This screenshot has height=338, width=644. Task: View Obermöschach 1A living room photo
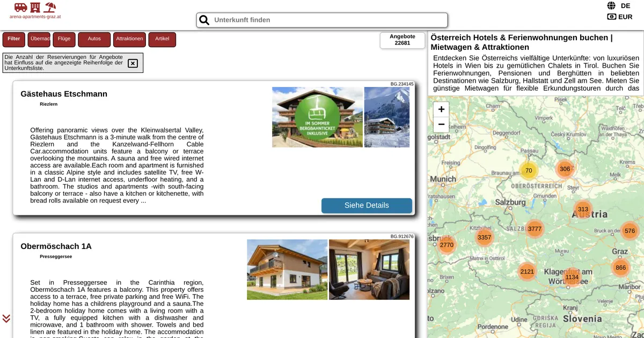[x=369, y=270]
